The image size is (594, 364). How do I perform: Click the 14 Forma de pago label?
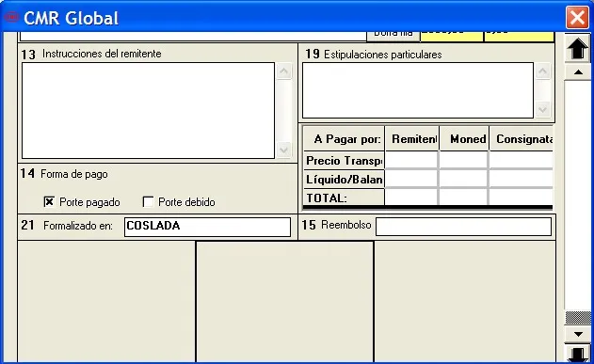pyautogui.click(x=64, y=174)
